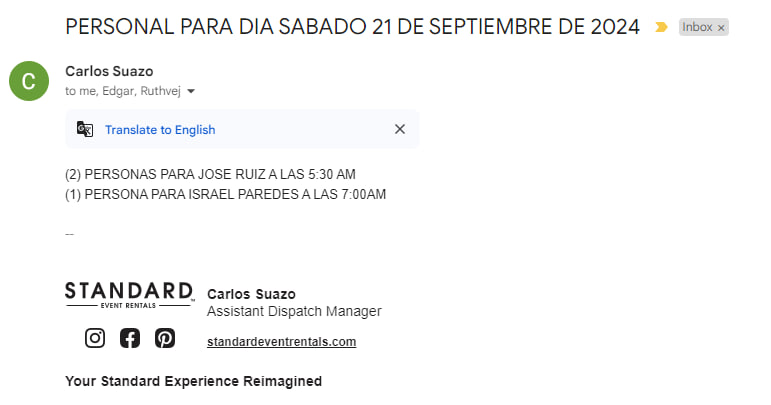Click the Standard Event Rentals logo

click(x=129, y=294)
